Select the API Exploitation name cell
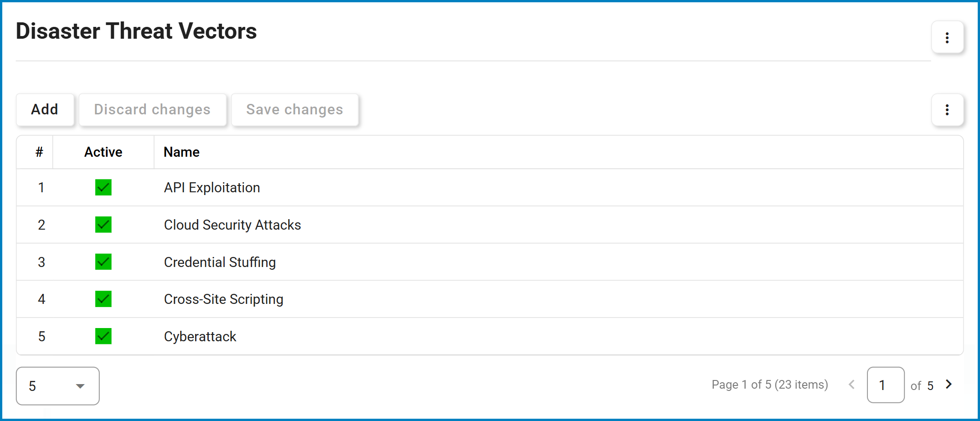Viewport: 980px width, 421px height. click(558, 187)
